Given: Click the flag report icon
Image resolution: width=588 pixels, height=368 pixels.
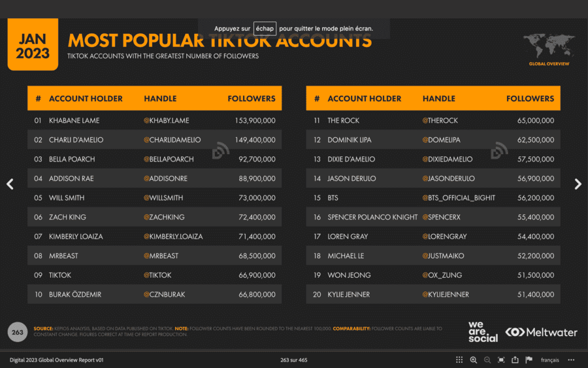Looking at the screenshot, I should (529, 360).
